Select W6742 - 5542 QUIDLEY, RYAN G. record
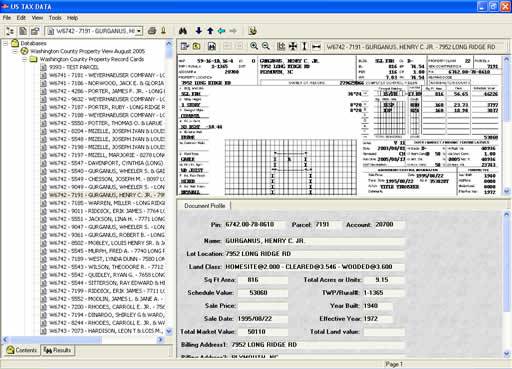 (107, 275)
